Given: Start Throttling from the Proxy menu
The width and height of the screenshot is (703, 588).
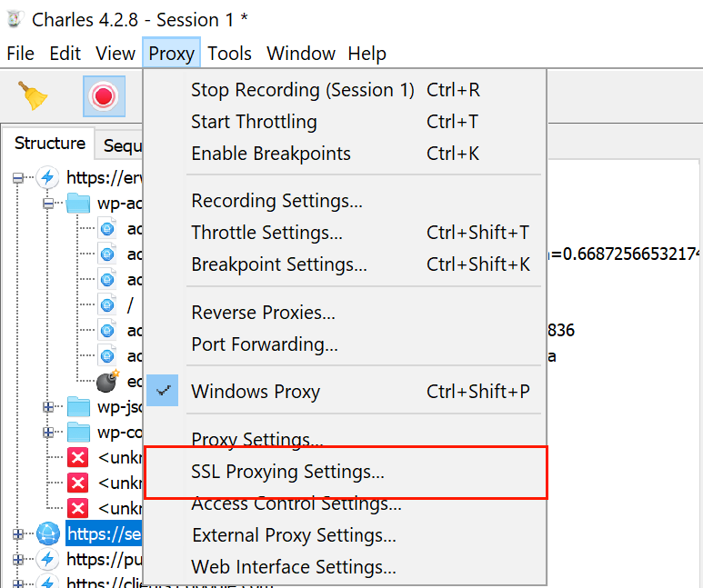Looking at the screenshot, I should pos(254,122).
